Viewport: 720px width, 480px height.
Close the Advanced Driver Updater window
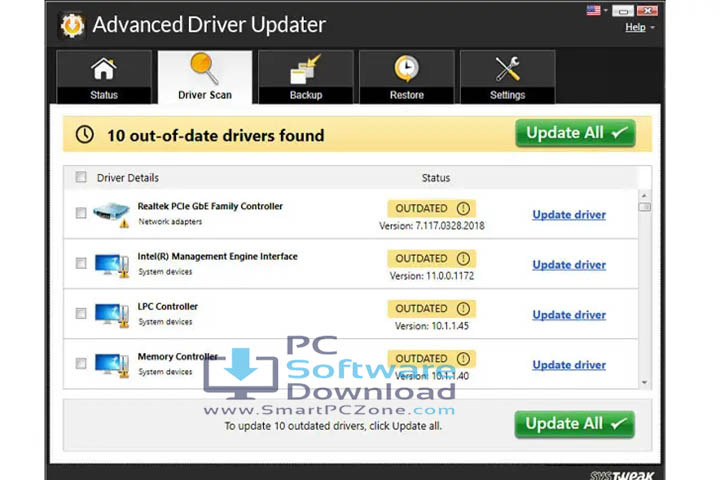click(647, 11)
